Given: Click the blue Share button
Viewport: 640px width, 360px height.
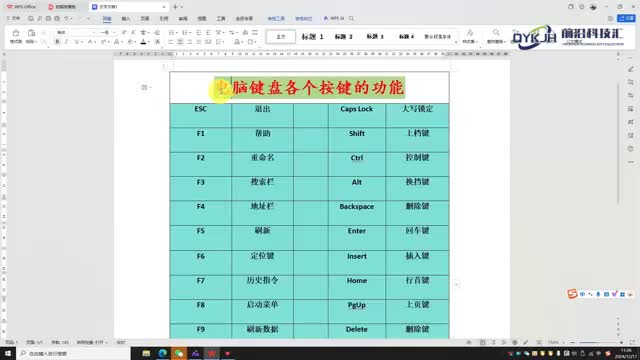Looking at the screenshot, I should pyautogui.click(x=627, y=18).
